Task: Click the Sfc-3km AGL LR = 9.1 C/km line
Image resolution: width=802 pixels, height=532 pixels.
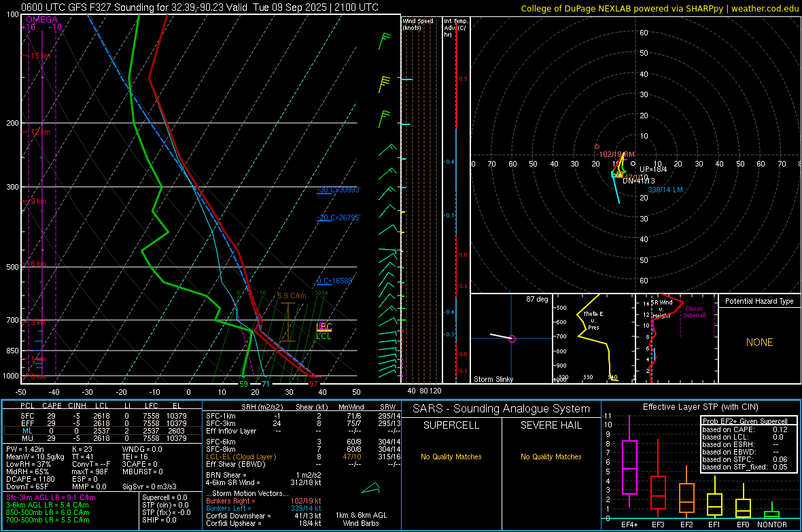Action: click(51, 497)
